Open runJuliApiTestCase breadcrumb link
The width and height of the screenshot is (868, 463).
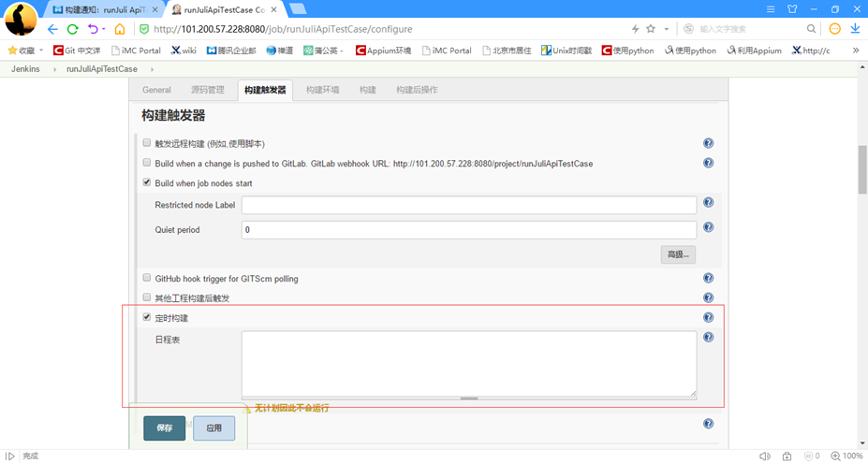(102, 69)
